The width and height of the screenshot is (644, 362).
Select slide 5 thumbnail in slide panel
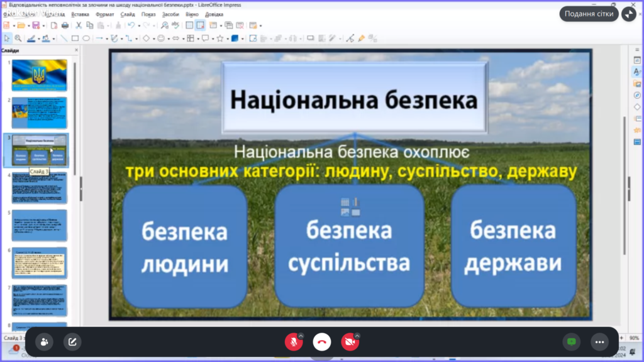39,225
